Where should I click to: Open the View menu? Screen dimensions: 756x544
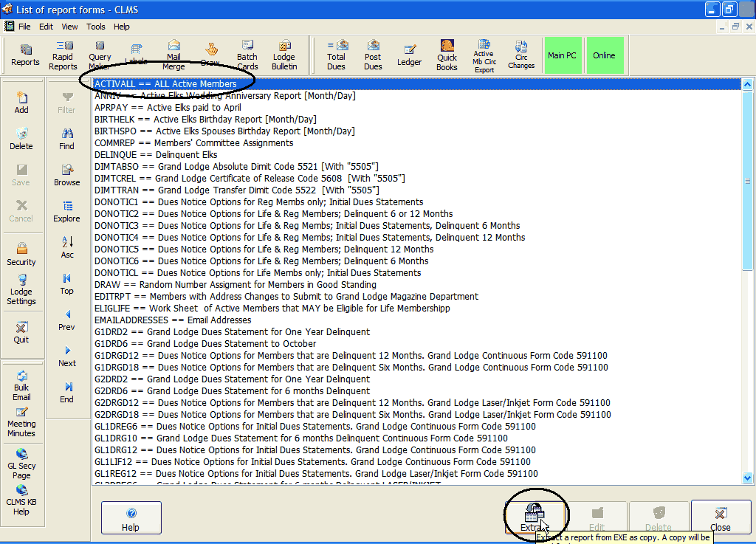(69, 27)
